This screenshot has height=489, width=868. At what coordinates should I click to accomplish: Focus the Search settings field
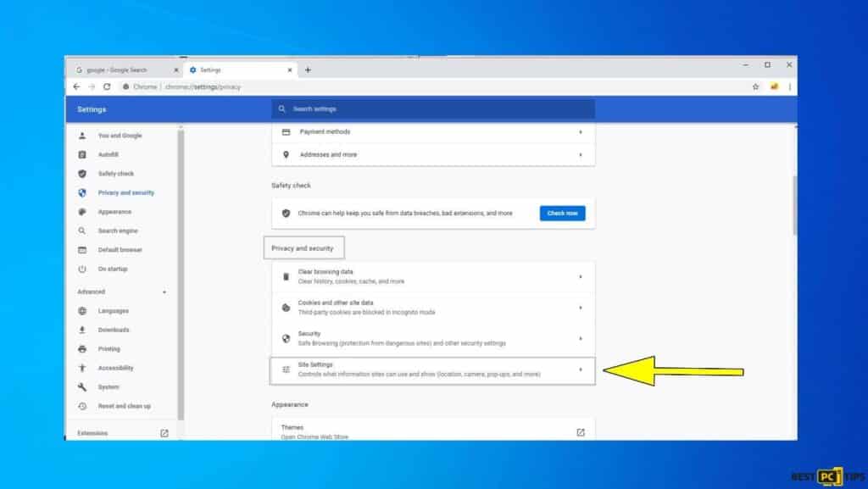tap(433, 109)
